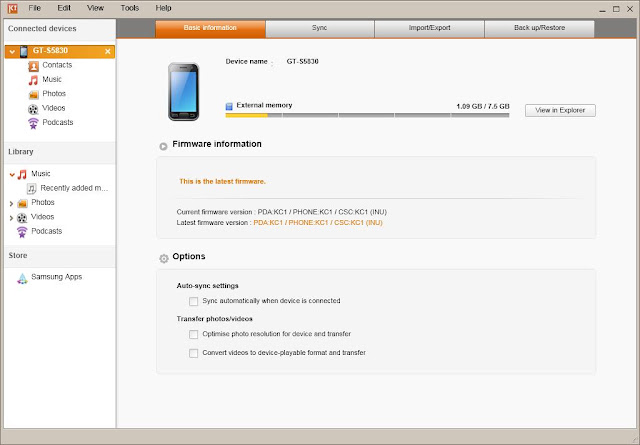Open the Tools menu
640x445 pixels.
tap(130, 8)
